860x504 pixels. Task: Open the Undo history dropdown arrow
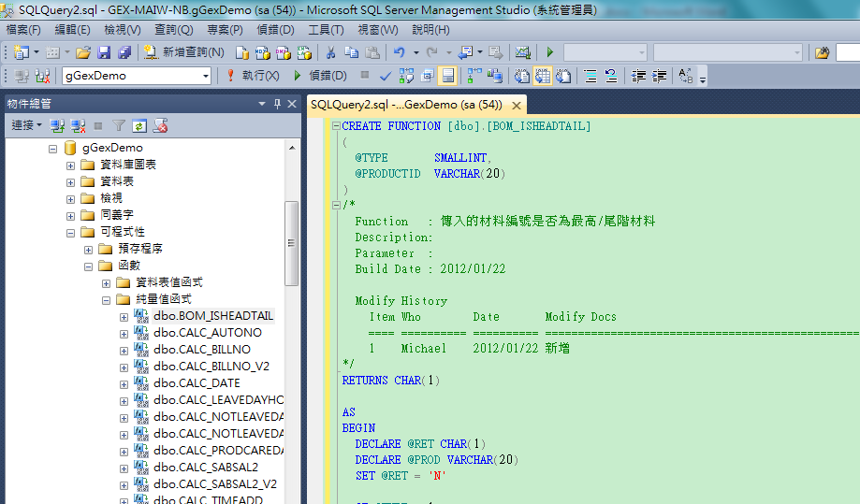point(416,52)
